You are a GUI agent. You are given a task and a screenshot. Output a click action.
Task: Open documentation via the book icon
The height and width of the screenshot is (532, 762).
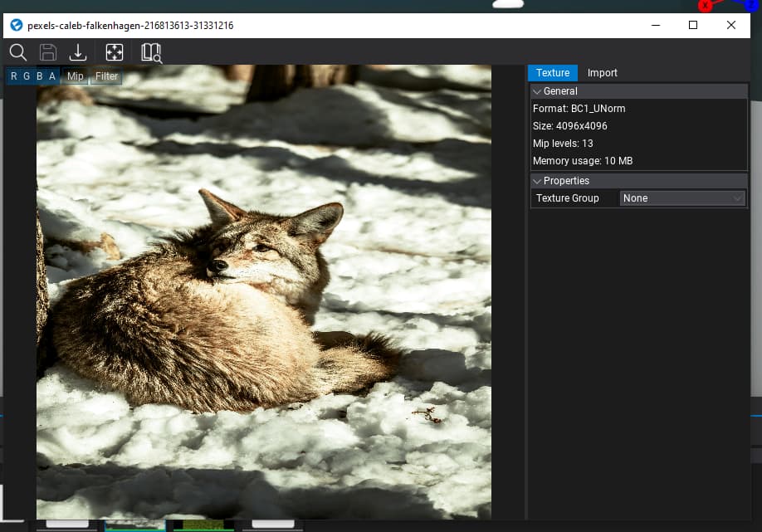[151, 53]
